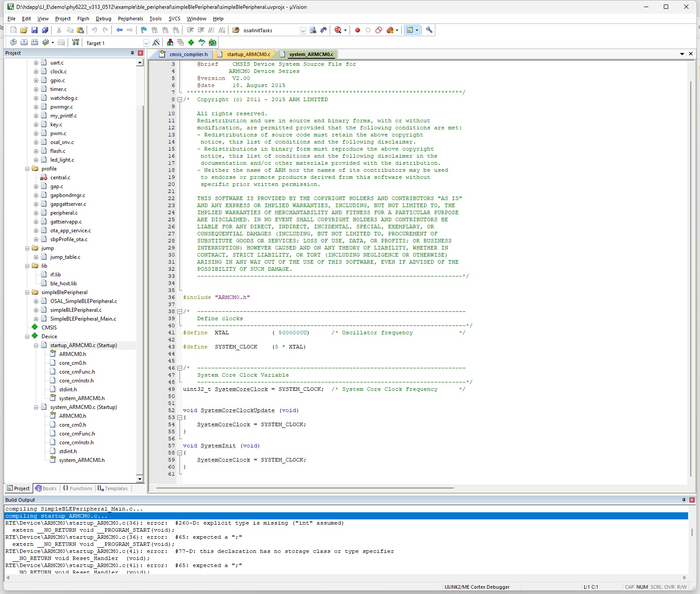This screenshot has height=594, width=700.
Task: Click the Save All icon
Action: click(45, 30)
